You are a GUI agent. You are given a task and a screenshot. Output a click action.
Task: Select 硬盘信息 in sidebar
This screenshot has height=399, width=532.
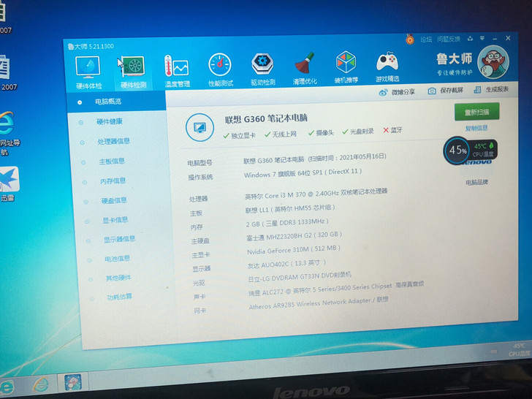pyautogui.click(x=114, y=200)
